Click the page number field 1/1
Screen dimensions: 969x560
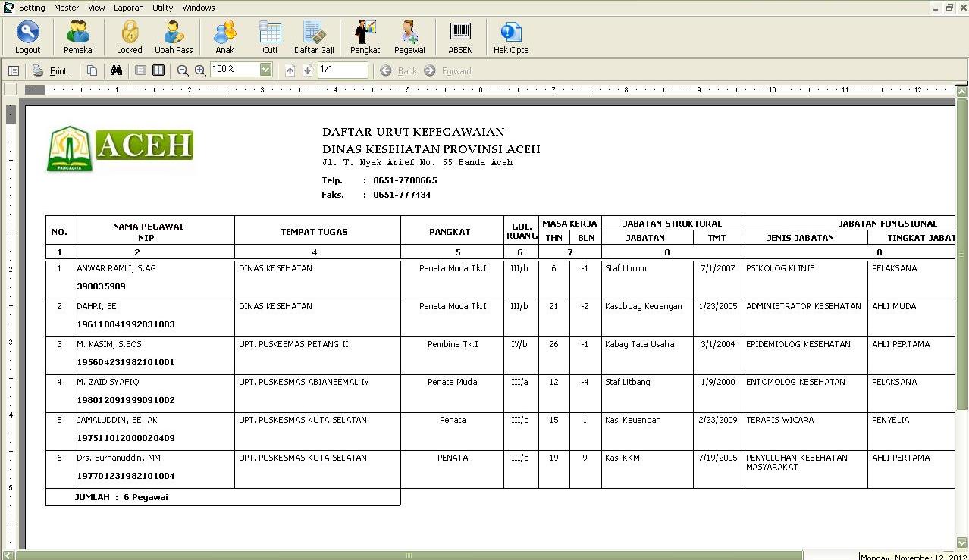tap(343, 70)
